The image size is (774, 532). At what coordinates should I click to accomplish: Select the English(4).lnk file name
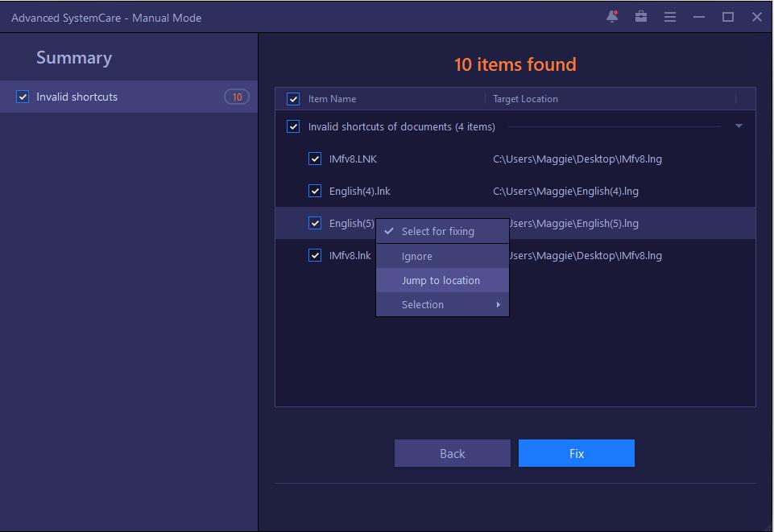click(x=360, y=191)
